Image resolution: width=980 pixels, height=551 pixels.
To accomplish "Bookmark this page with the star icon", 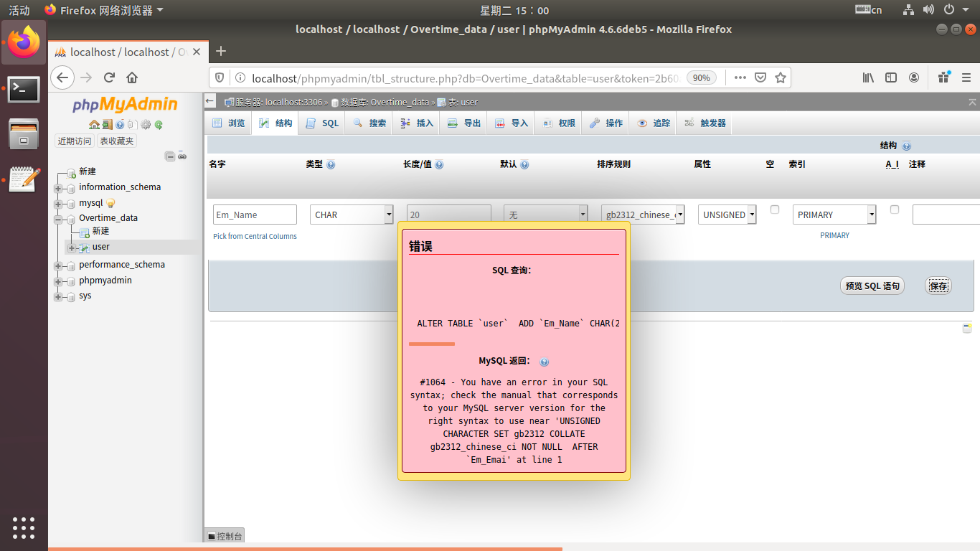I will [781, 77].
